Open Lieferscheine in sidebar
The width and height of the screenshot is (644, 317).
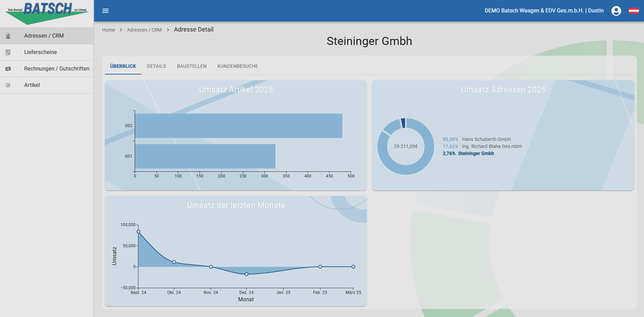pyautogui.click(x=47, y=52)
